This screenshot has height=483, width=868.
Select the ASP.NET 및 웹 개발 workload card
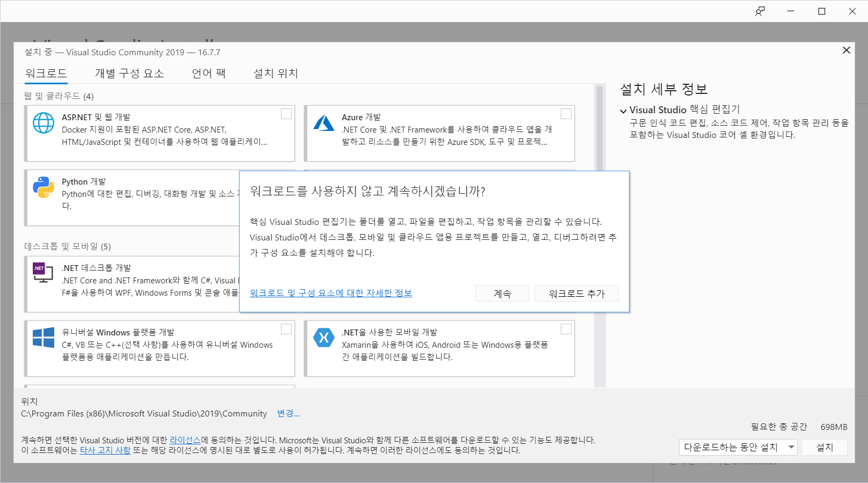(x=160, y=133)
